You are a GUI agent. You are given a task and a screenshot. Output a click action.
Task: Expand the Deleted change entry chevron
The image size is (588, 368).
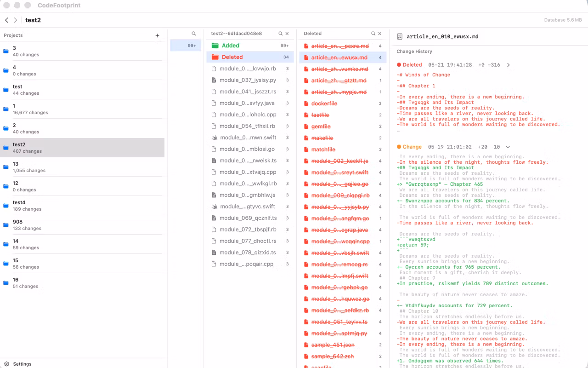[x=508, y=65]
